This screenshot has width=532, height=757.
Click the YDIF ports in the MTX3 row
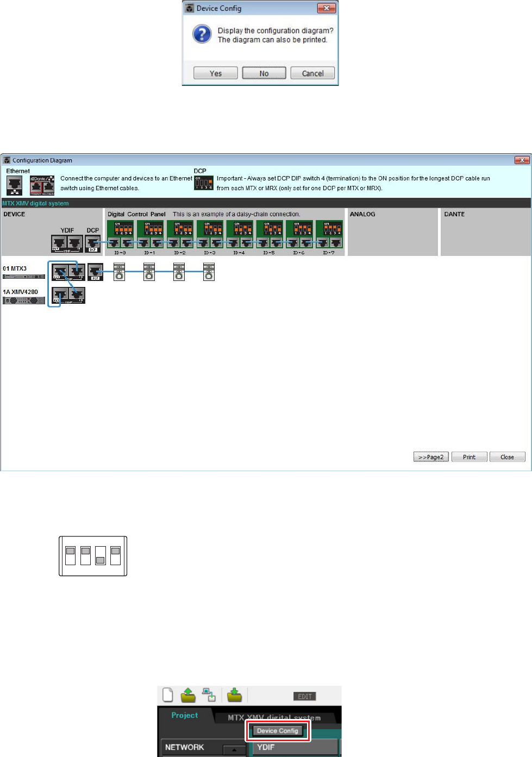pyautogui.click(x=68, y=272)
